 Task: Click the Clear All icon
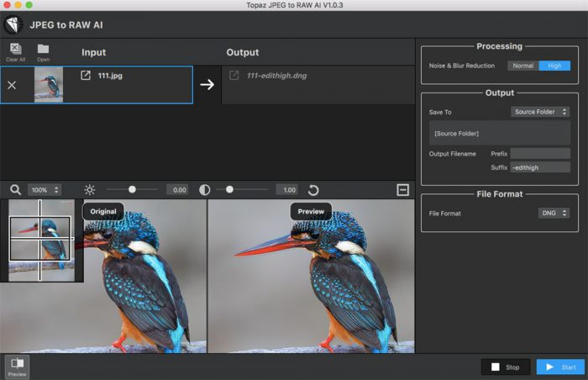pyautogui.click(x=15, y=52)
